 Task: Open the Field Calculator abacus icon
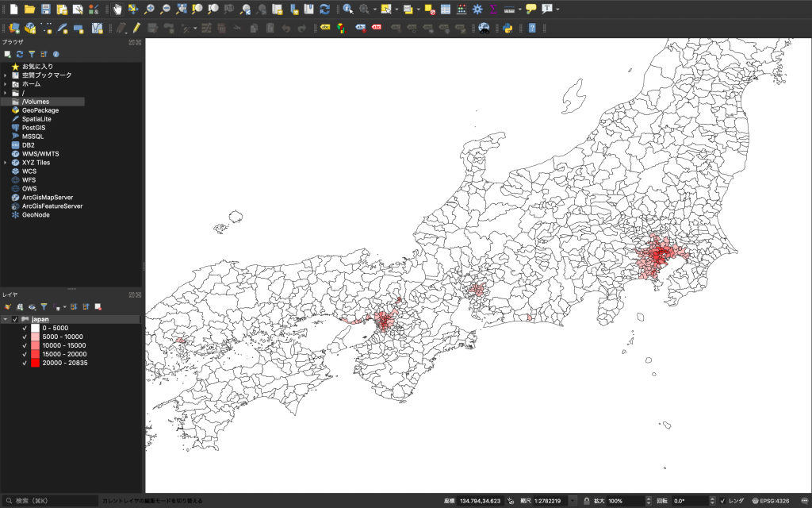(462, 9)
